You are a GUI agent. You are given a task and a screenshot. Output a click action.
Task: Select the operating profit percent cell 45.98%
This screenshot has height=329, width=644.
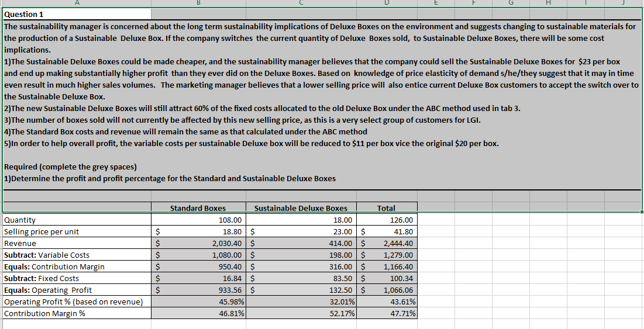point(198,302)
